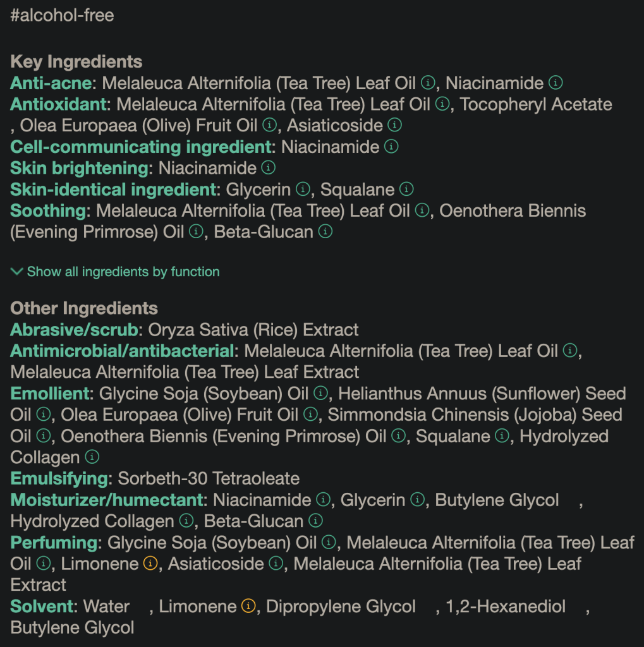Click info icon beside Niacinamide in Cell-communicating row
This screenshot has width=644, height=647.
coord(391,147)
